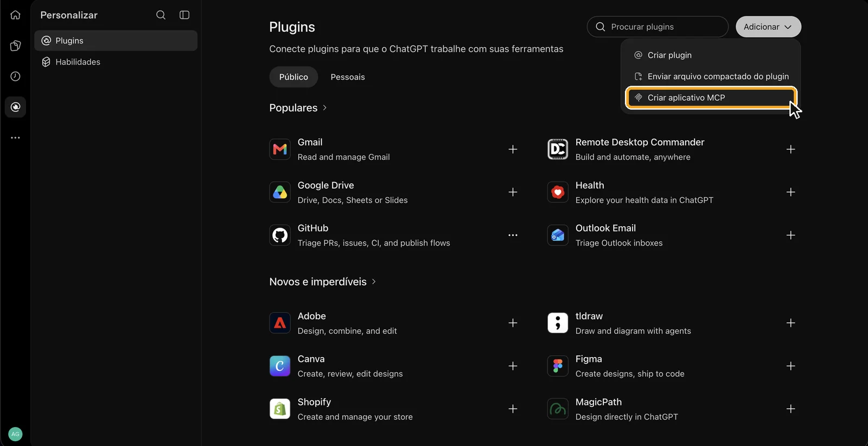Click the library icon in left rail

point(15,46)
